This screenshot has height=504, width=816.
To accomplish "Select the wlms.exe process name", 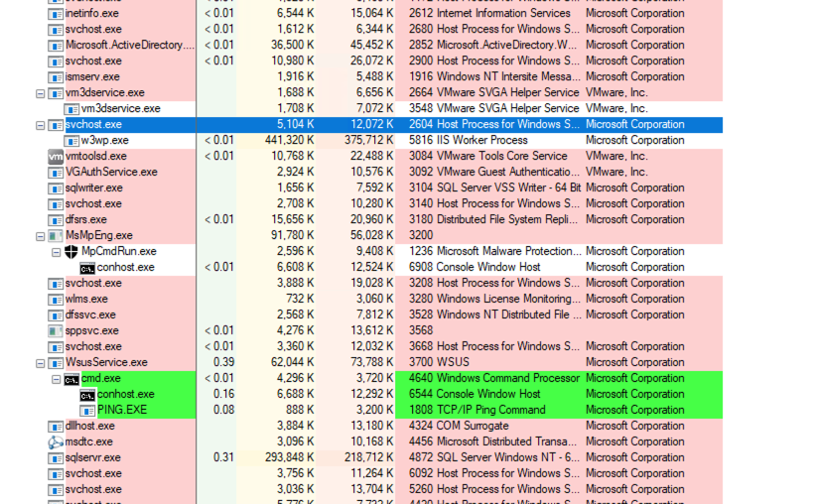I will click(x=86, y=299).
